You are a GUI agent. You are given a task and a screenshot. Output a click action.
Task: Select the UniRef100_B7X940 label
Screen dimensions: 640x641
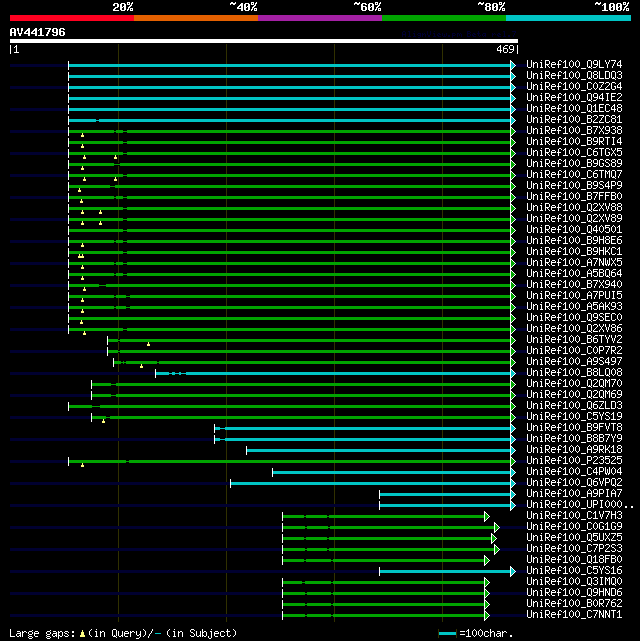click(574, 285)
